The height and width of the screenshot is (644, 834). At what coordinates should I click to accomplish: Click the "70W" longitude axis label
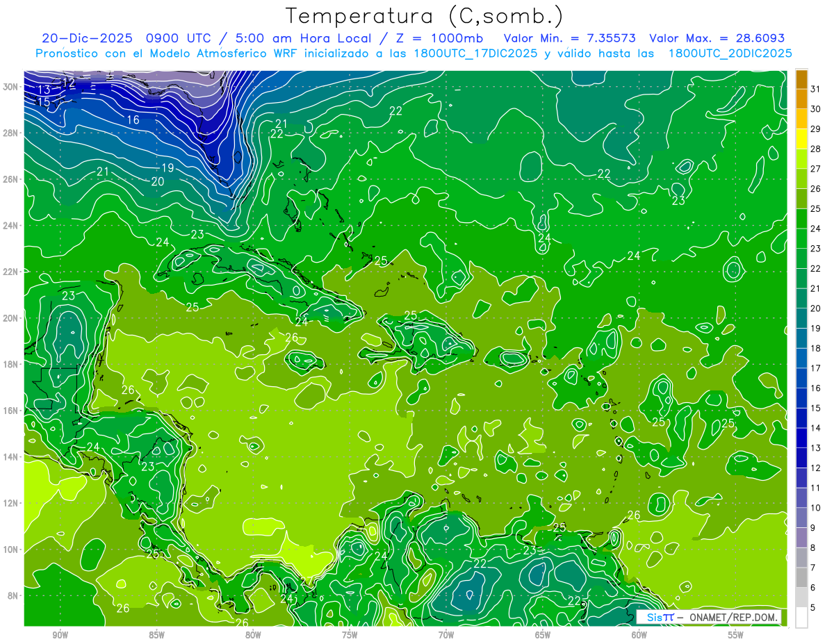point(446,635)
